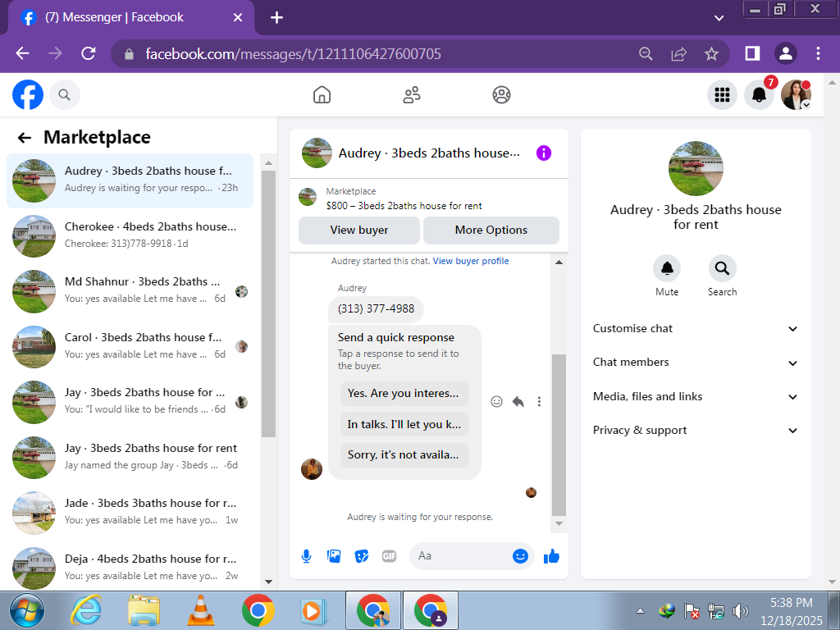840x630 pixels.
Task: Click the chat messages scrollbar thumb
Action: [x=559, y=435]
